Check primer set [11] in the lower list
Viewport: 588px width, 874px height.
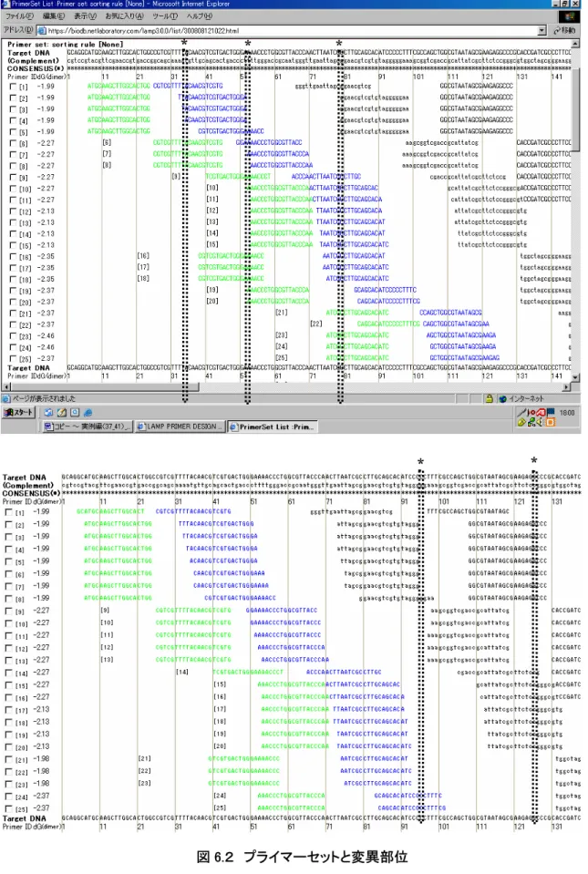coord(8,636)
